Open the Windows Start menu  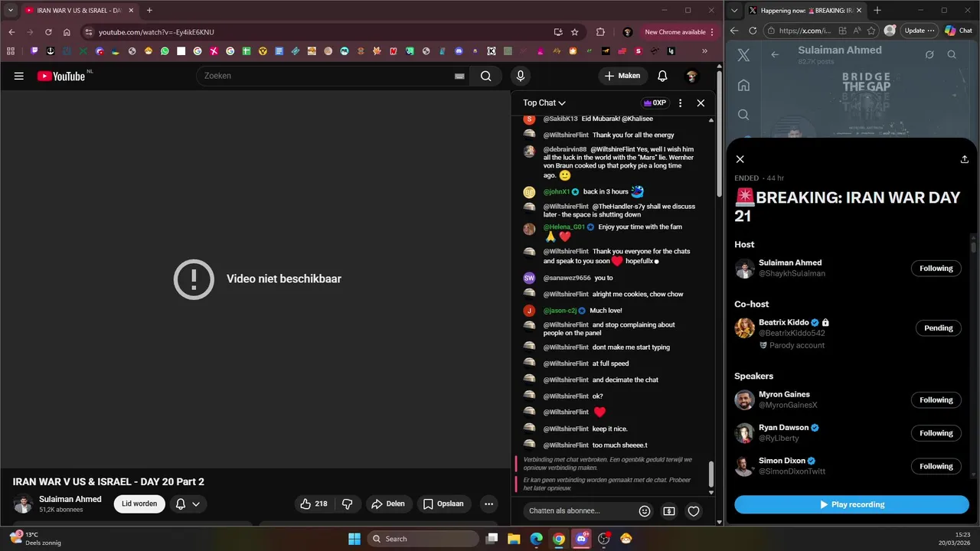[x=354, y=539]
